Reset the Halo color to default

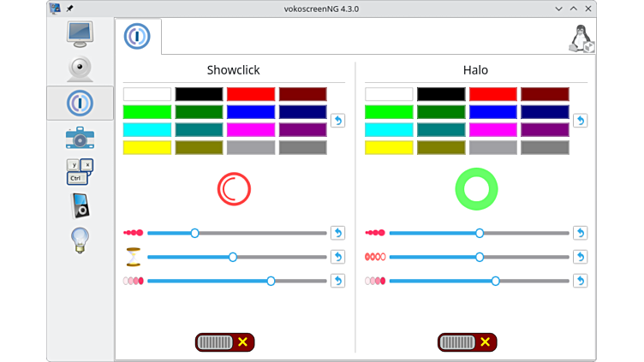click(580, 121)
